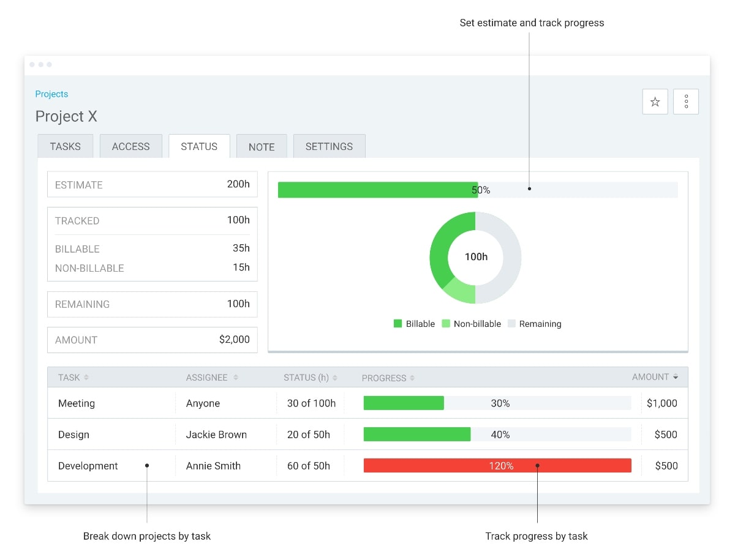This screenshot has height=560, width=735.
Task: Click the Project X title
Action: pyautogui.click(x=66, y=116)
